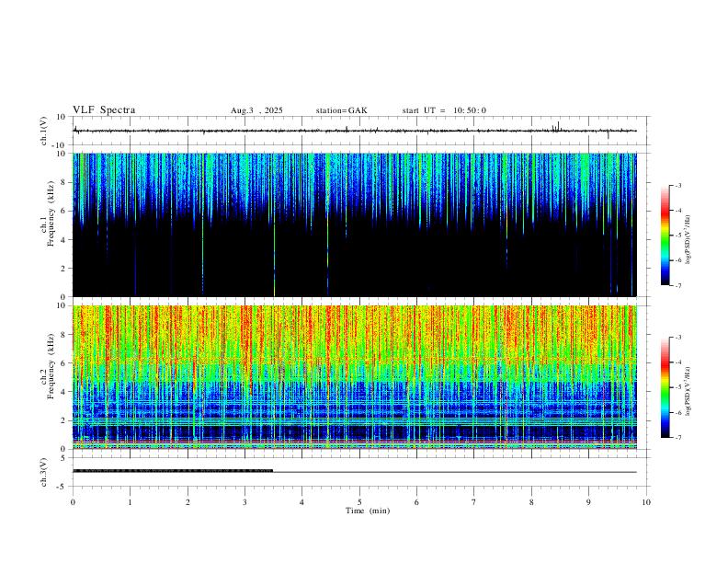Select the "start UT = 10:50:0" text
Image resolution: width=728 pixels, height=563 pixels.
(444, 110)
